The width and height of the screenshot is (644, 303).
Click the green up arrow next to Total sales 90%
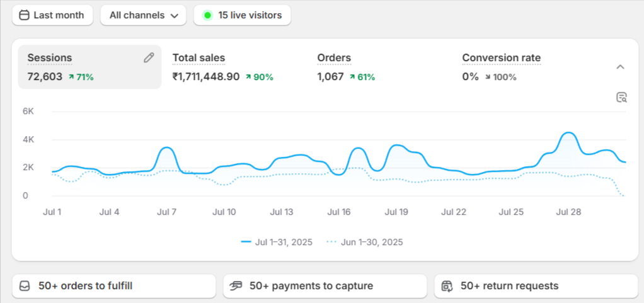248,77
